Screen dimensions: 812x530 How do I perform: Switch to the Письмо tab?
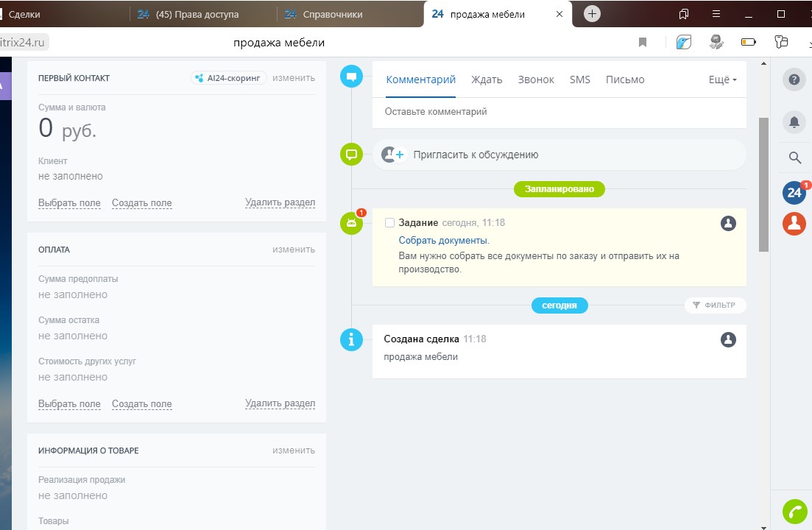[x=625, y=79]
